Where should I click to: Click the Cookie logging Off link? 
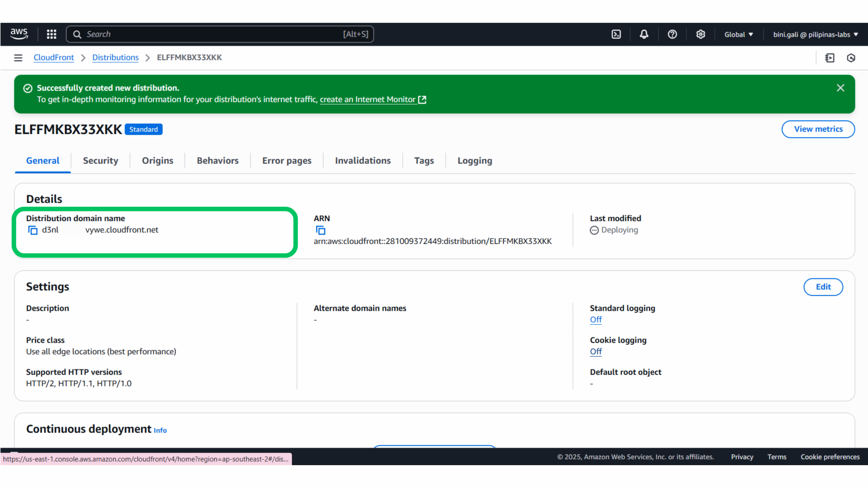pos(596,351)
